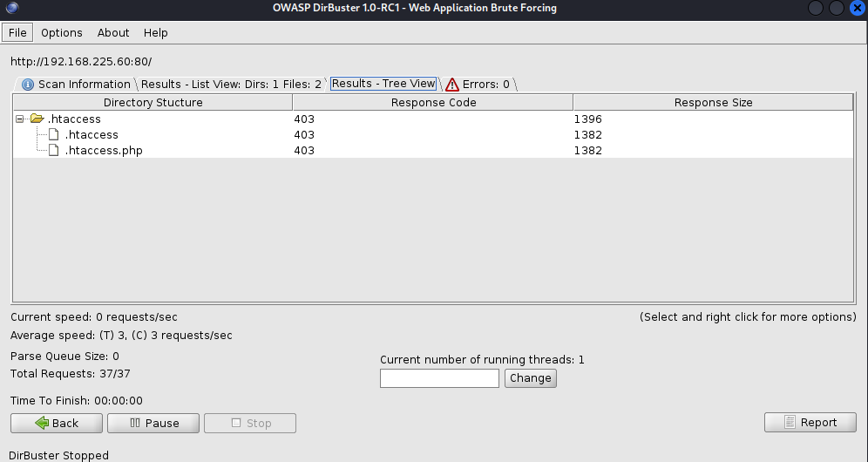868x462 pixels.
Task: Click the Pause button
Action: tap(153, 424)
